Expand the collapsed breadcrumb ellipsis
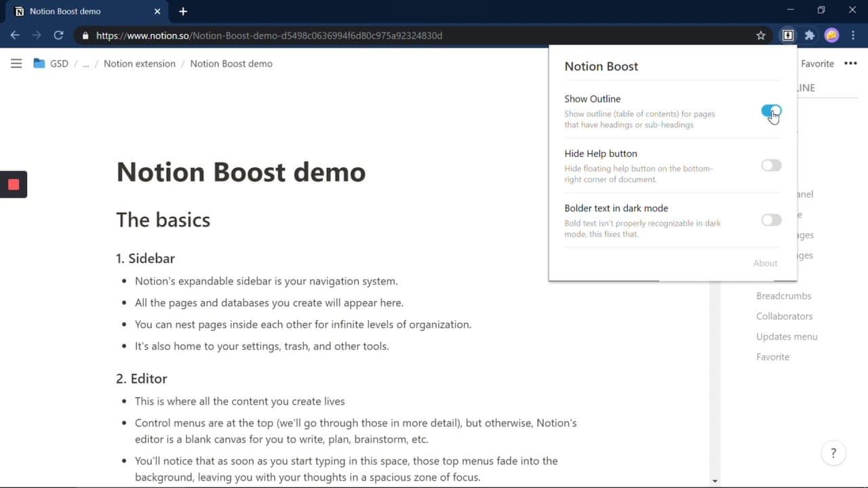Image resolution: width=868 pixels, height=488 pixels. point(85,64)
